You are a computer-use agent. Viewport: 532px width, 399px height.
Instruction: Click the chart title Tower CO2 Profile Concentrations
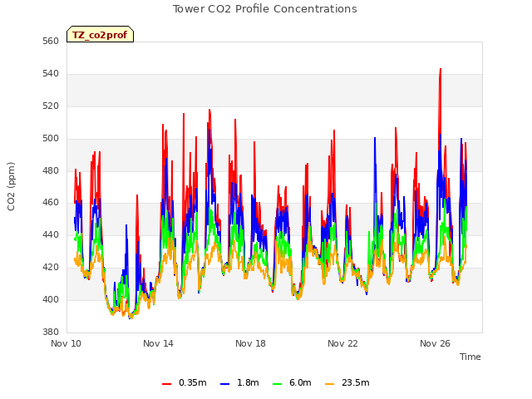[x=264, y=9]
